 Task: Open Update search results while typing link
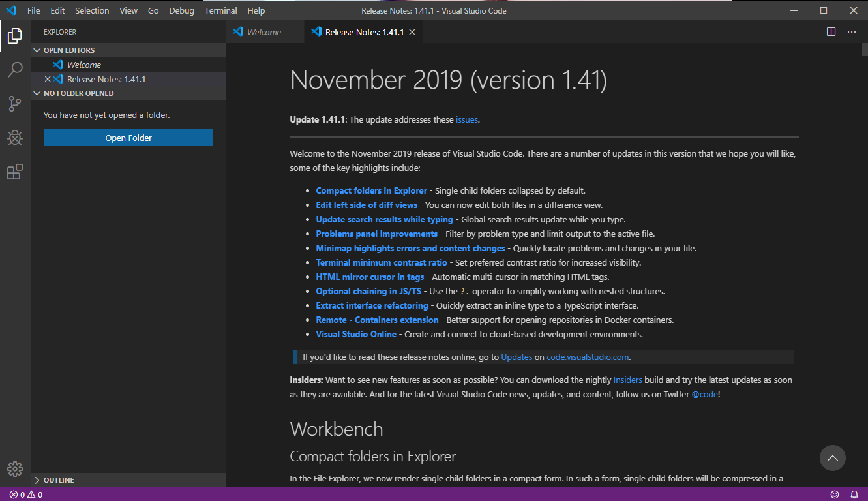coord(384,219)
